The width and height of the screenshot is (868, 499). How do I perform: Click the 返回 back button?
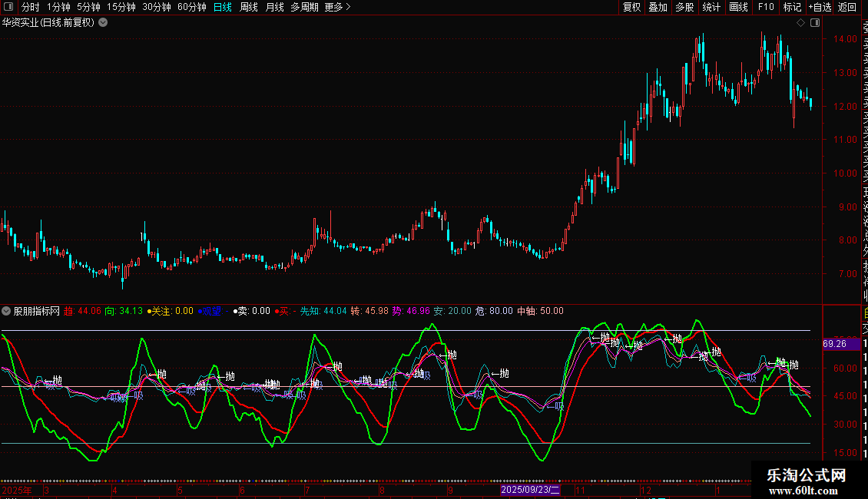coord(847,8)
